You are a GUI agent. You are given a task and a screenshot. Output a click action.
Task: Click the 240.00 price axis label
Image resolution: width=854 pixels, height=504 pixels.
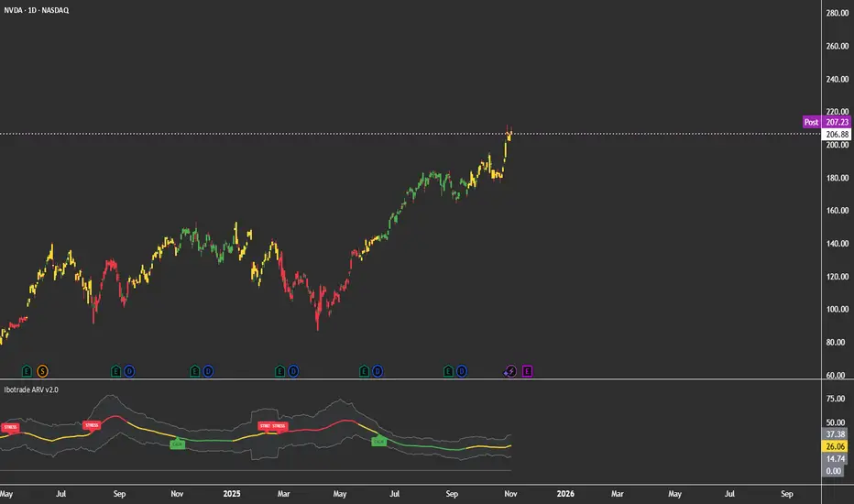[838, 79]
